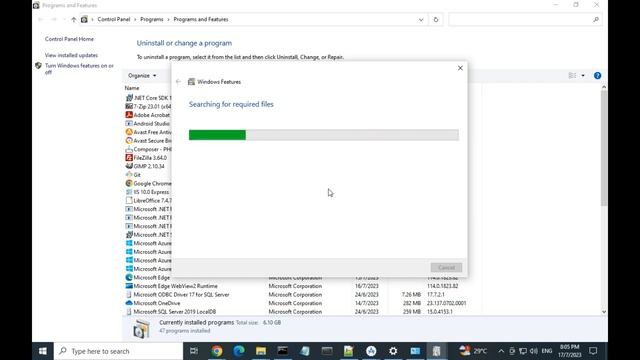Click the IIS 10.0 Express icon
The height and width of the screenshot is (360, 640).
point(129,192)
